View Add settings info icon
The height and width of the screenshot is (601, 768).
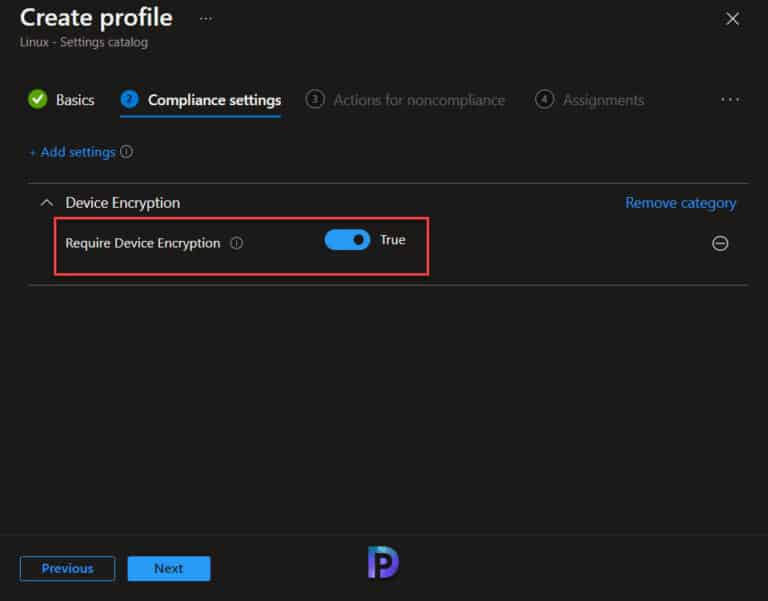pyautogui.click(x=126, y=152)
